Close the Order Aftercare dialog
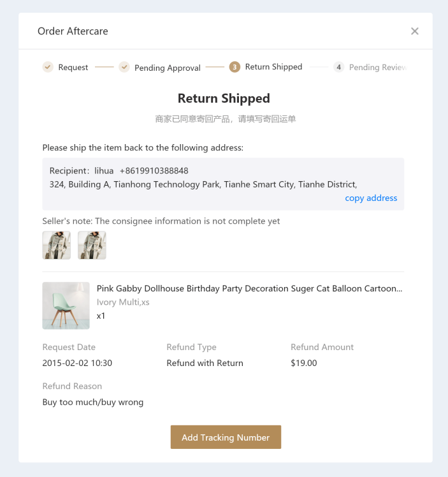Screen dimensions: 448x477 click(415, 31)
